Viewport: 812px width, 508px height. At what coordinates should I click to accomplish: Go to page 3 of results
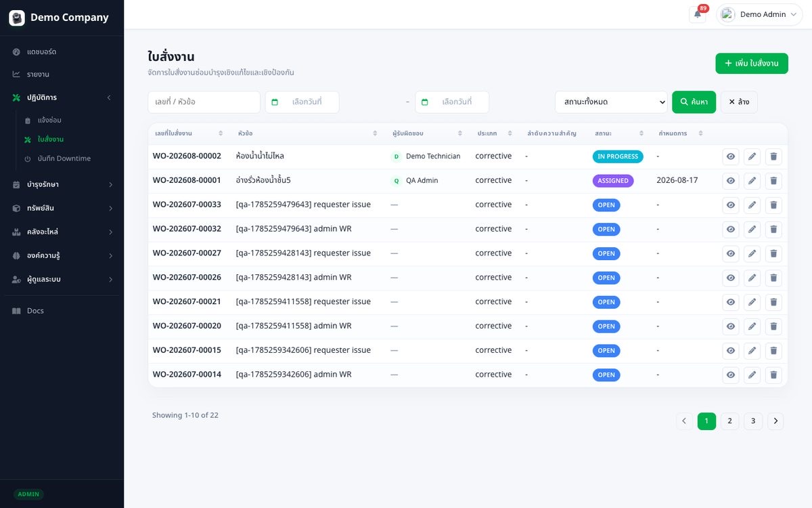click(753, 421)
